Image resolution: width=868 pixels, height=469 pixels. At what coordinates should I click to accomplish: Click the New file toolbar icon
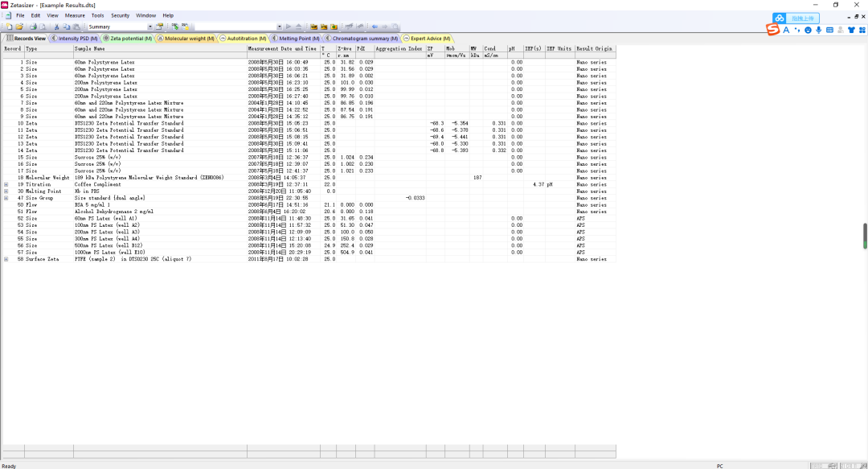pyautogui.click(x=8, y=27)
